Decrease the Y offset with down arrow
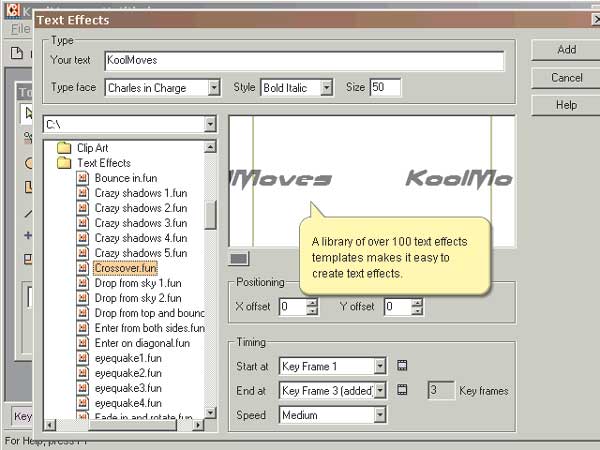This screenshot has width=600, height=450. point(417,311)
